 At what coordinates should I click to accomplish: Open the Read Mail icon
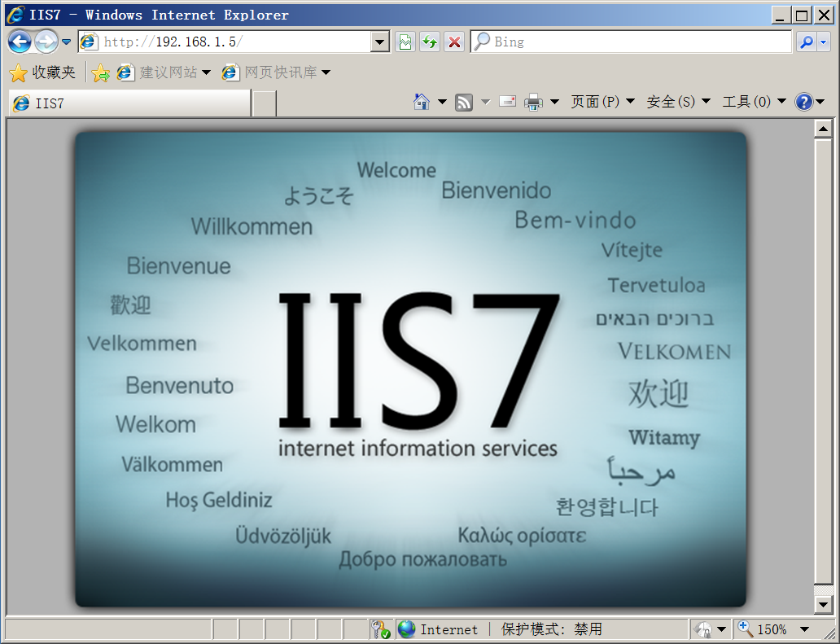tap(508, 102)
